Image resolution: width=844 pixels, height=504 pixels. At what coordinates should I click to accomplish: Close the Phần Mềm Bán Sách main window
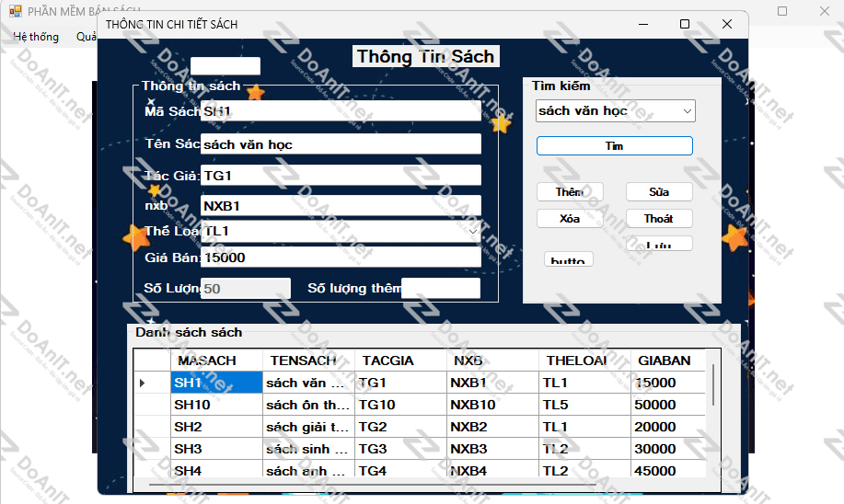(824, 11)
